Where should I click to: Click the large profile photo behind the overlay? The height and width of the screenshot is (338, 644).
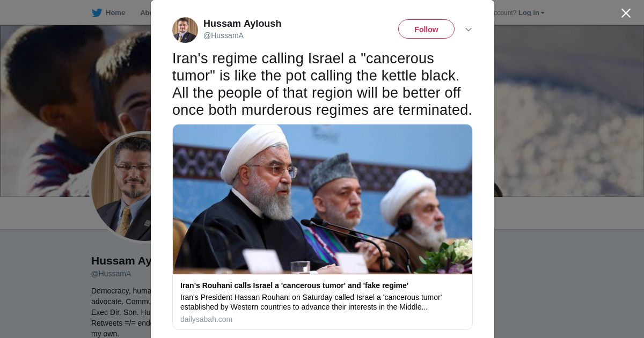coord(121,187)
